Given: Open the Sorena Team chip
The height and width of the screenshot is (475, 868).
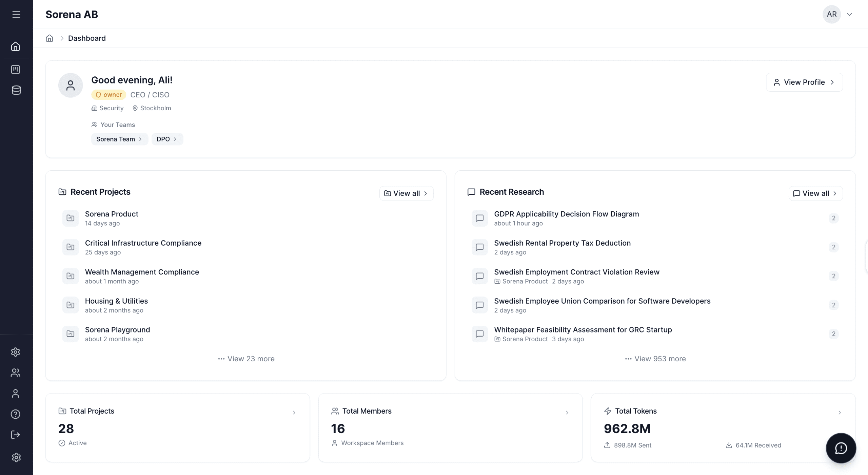Looking at the screenshot, I should coord(119,139).
